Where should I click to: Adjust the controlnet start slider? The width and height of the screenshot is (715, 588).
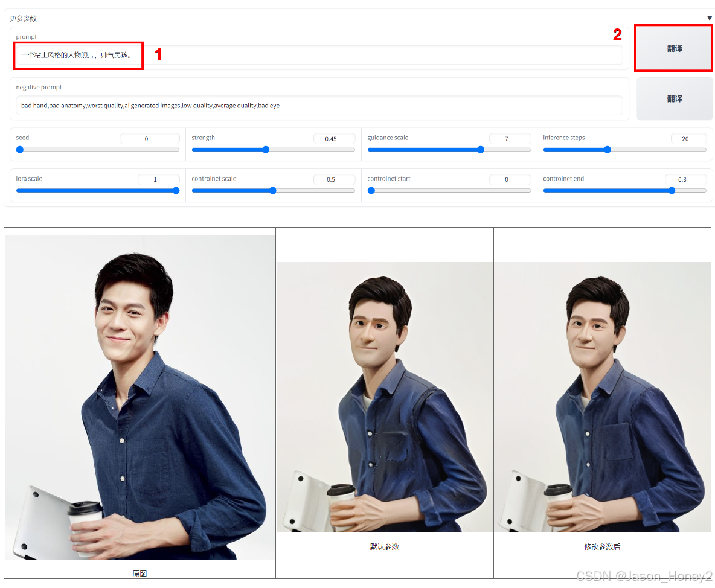coord(449,191)
